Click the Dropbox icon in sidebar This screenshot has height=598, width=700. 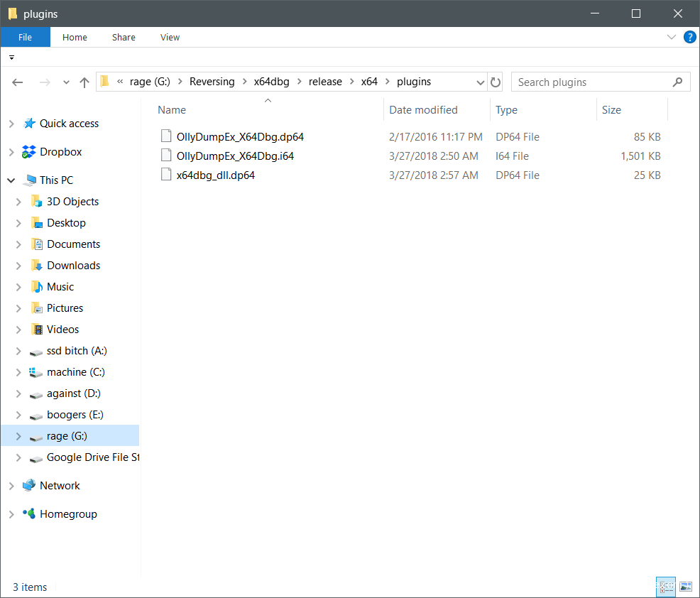(x=29, y=152)
